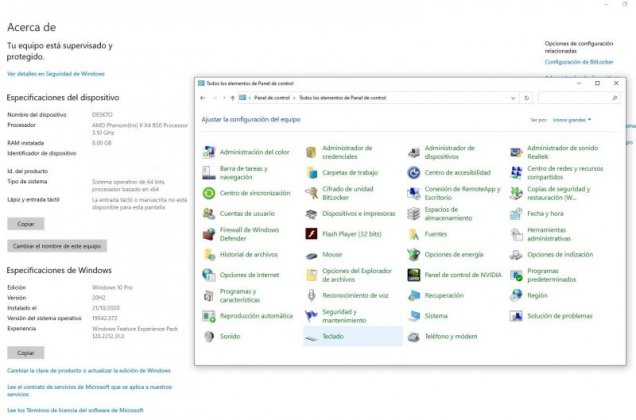Open Centro de accesibilidad icon

pyautogui.click(x=414, y=172)
